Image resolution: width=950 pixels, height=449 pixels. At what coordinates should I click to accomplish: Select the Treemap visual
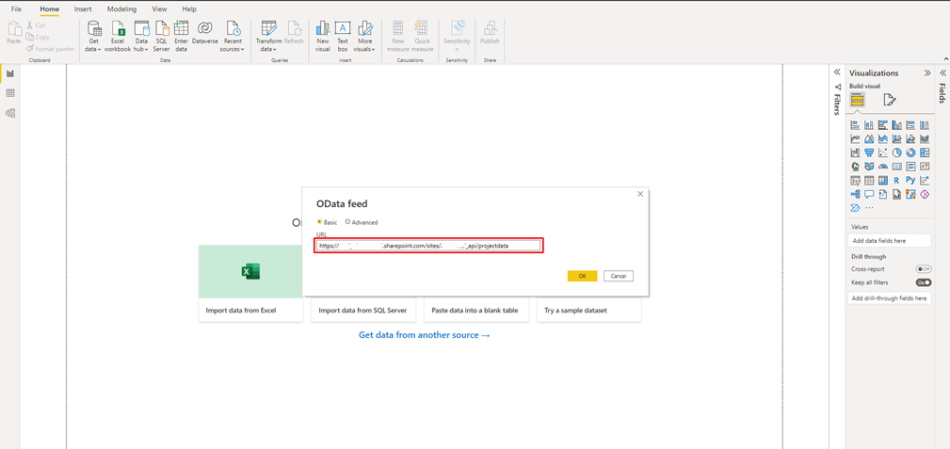tap(925, 152)
